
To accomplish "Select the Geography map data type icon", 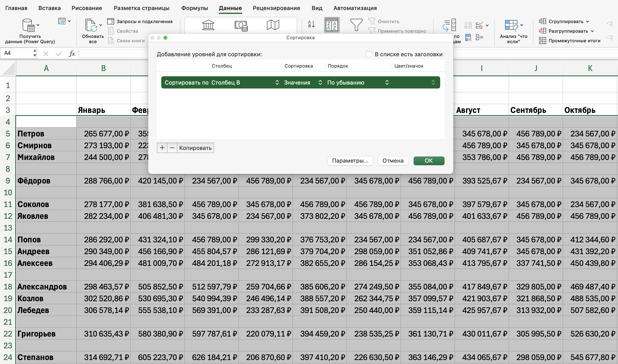I will click(x=273, y=25).
